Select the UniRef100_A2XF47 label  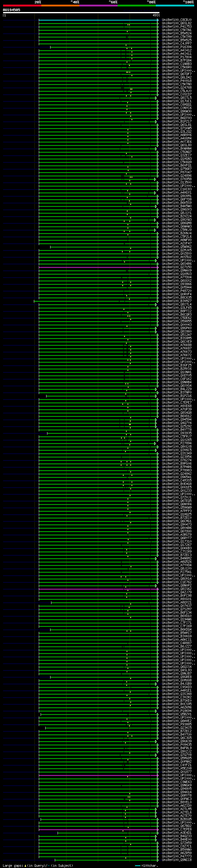click(x=177, y=243)
